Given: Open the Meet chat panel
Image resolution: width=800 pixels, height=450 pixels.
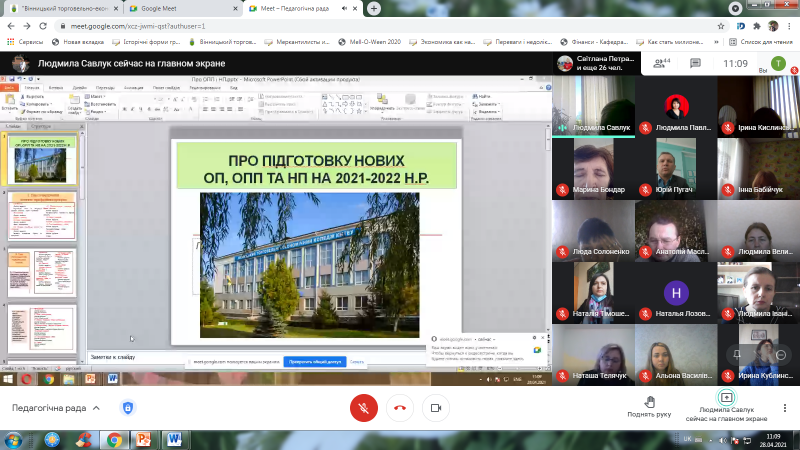Looking at the screenshot, I should (695, 63).
